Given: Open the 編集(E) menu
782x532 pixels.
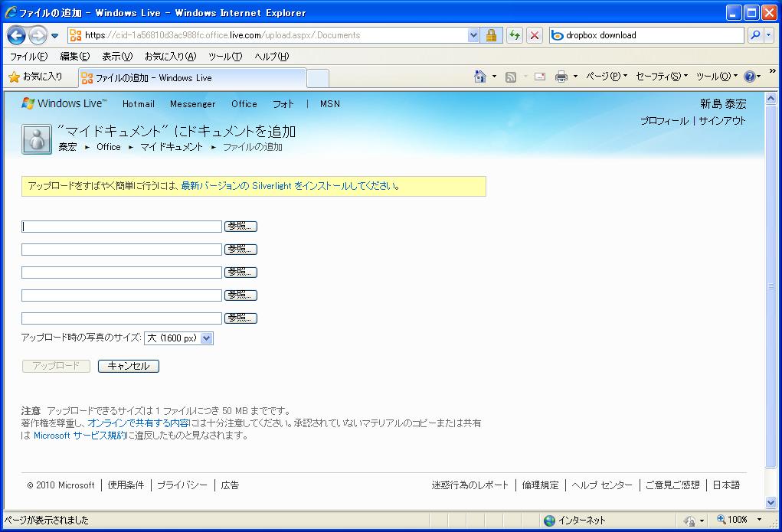Looking at the screenshot, I should pyautogui.click(x=75, y=57).
